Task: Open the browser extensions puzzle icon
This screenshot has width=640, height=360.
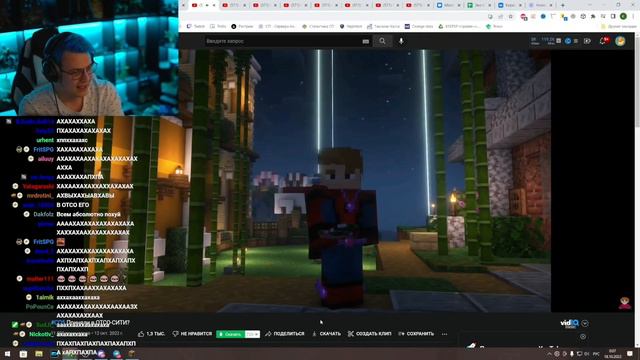Action: (x=593, y=16)
